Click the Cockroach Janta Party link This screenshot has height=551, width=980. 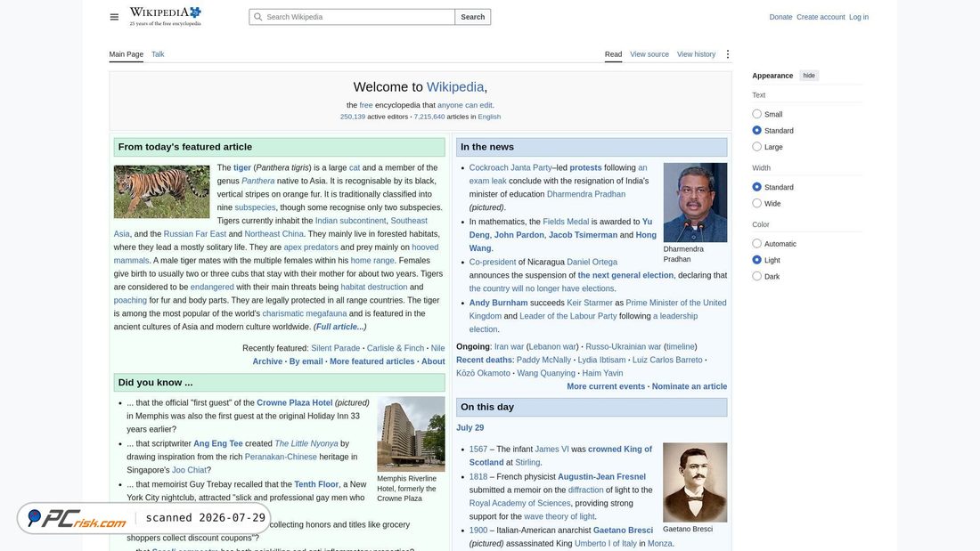tap(510, 167)
